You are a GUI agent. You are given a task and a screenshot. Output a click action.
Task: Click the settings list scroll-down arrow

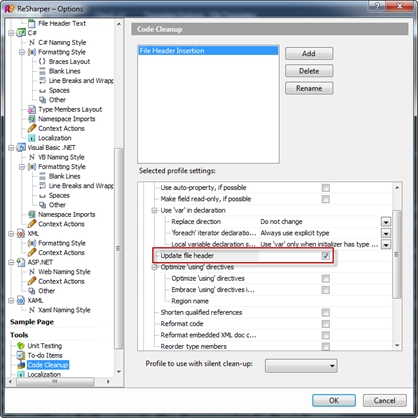[x=397, y=345]
